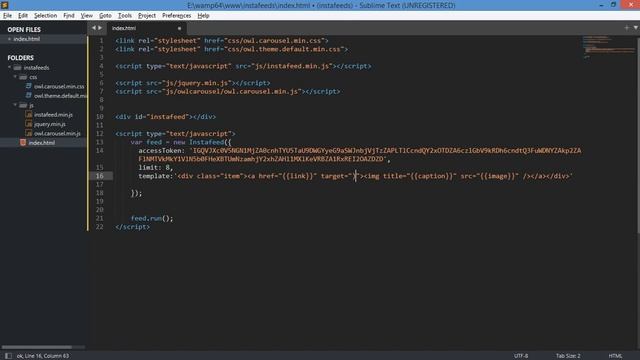Click the unsaved dot on index.html tab
The height and width of the screenshot is (360, 640).
tap(179, 29)
